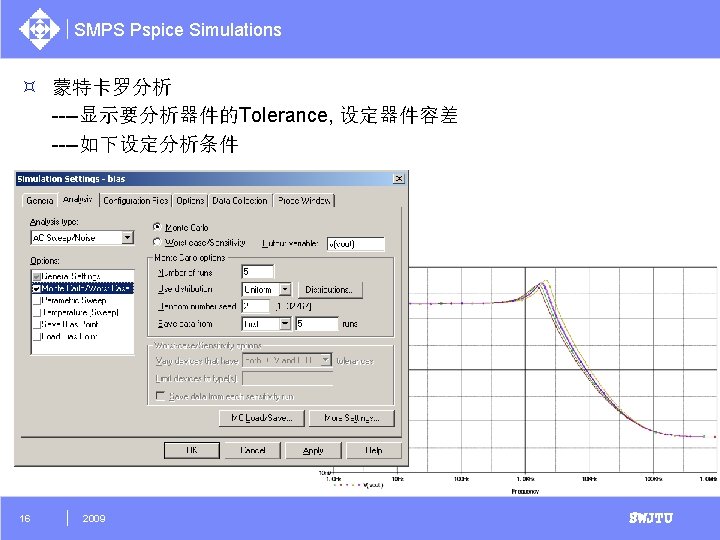Select the Analysis tab
Image resolution: width=720 pixels, height=540 pixels.
coord(78,199)
